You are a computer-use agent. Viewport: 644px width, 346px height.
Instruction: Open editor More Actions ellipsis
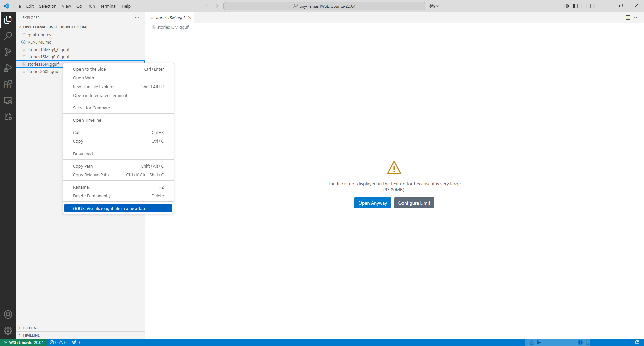(636, 18)
